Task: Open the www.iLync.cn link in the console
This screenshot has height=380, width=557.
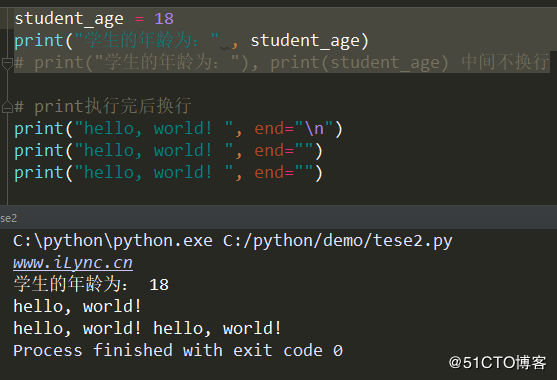Action: [x=73, y=263]
